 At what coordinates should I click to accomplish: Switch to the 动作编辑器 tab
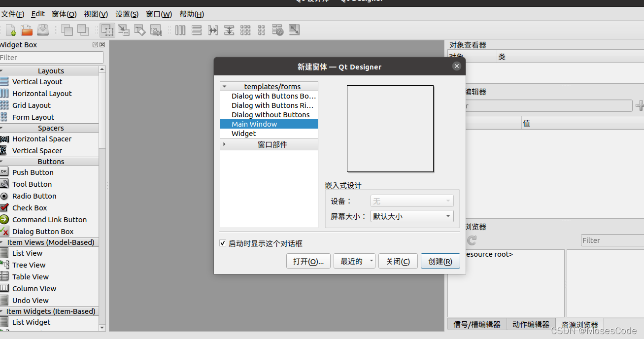point(531,324)
